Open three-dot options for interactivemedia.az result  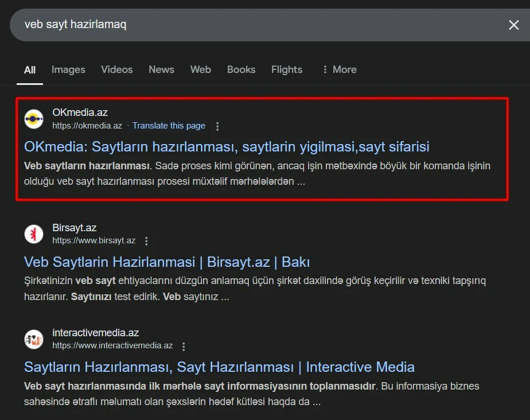pos(184,346)
